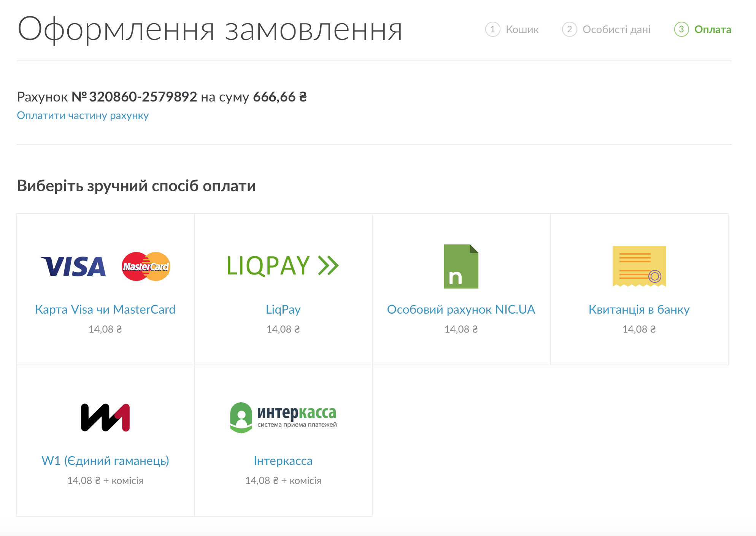Click '14,08 ₴ + комісія' under Інтеркасса
The height and width of the screenshot is (536, 756).
(283, 480)
